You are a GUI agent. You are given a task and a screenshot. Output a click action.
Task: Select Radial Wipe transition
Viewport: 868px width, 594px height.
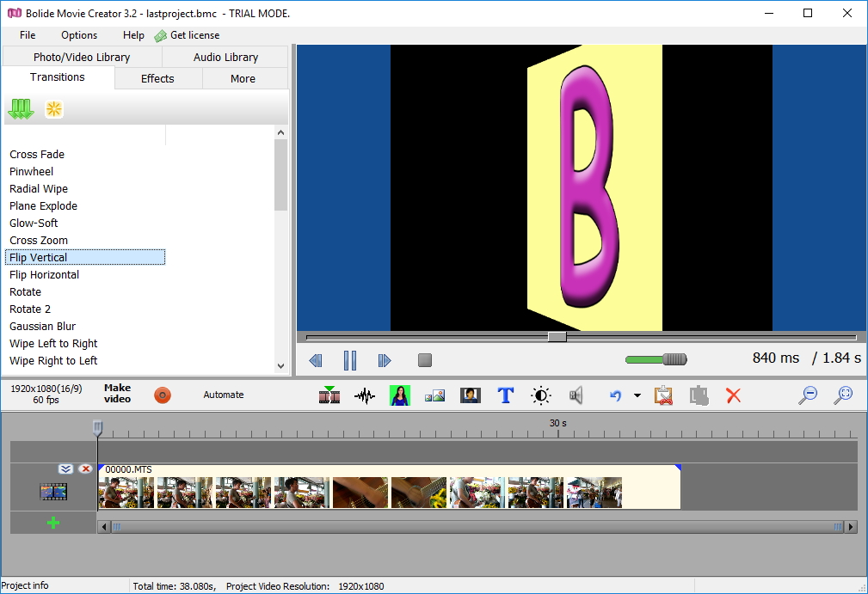click(x=38, y=188)
